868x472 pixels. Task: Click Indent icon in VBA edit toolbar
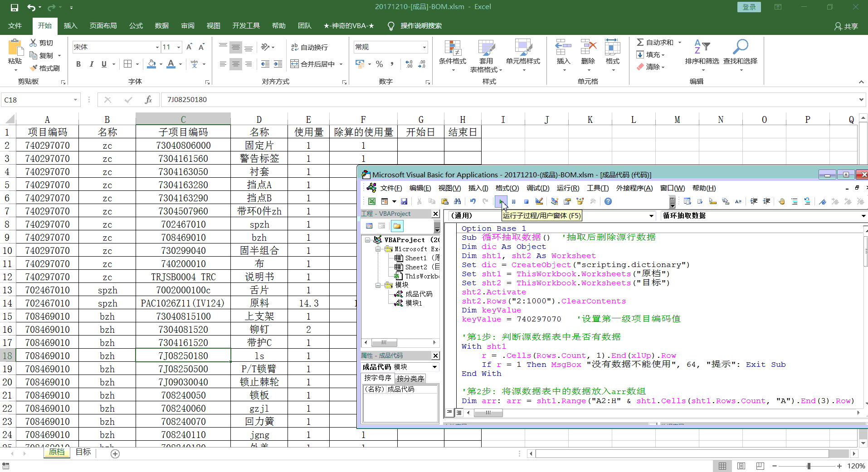(x=754, y=201)
